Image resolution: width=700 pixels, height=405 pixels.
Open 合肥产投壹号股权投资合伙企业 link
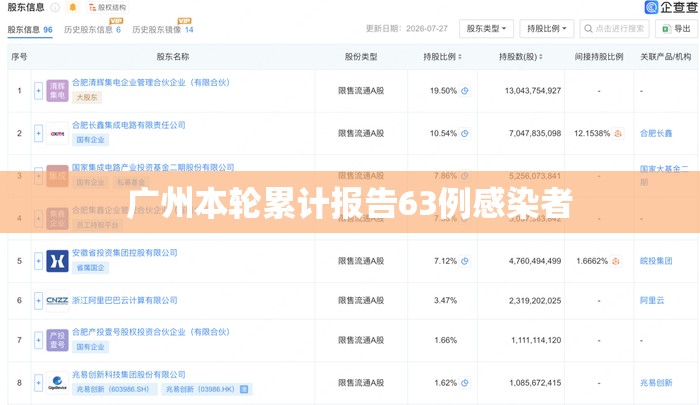[151, 332]
